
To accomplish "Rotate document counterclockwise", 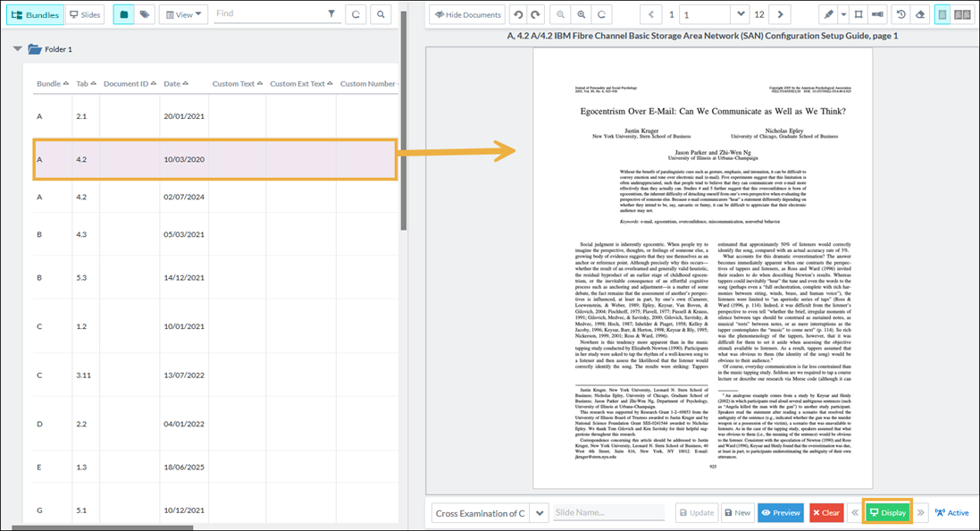I will tap(518, 14).
